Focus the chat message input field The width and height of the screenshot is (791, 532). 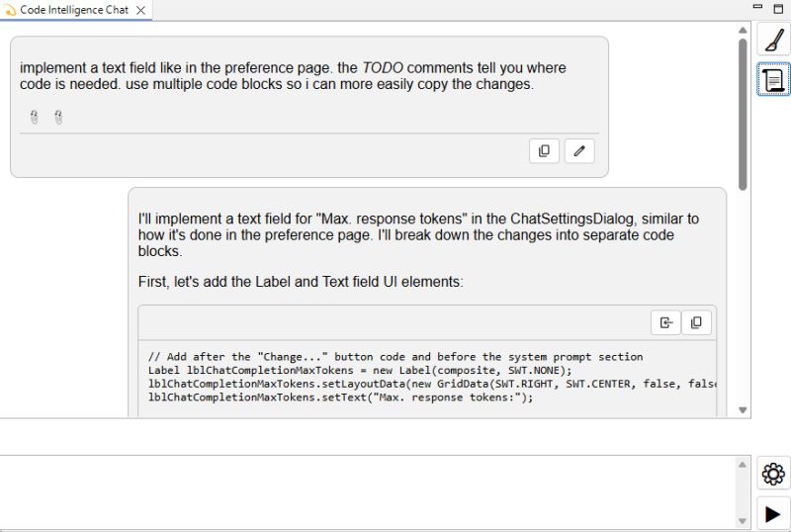tap(369, 492)
